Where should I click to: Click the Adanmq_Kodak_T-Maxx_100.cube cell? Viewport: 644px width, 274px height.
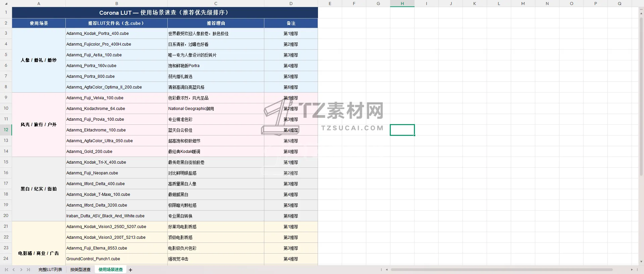pyautogui.click(x=117, y=195)
